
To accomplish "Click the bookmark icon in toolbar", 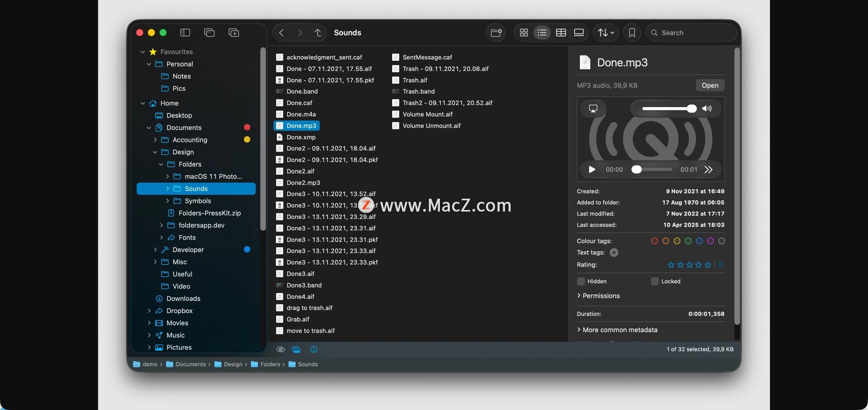I will (x=632, y=33).
